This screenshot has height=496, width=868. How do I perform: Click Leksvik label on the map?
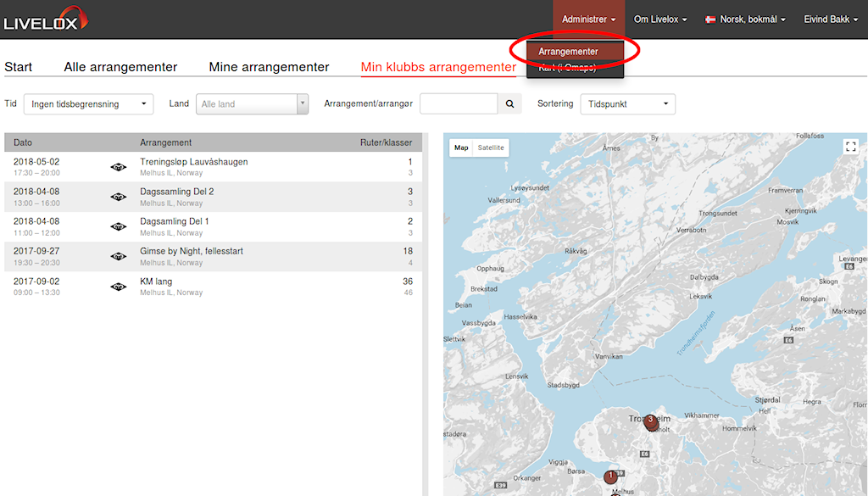(701, 296)
